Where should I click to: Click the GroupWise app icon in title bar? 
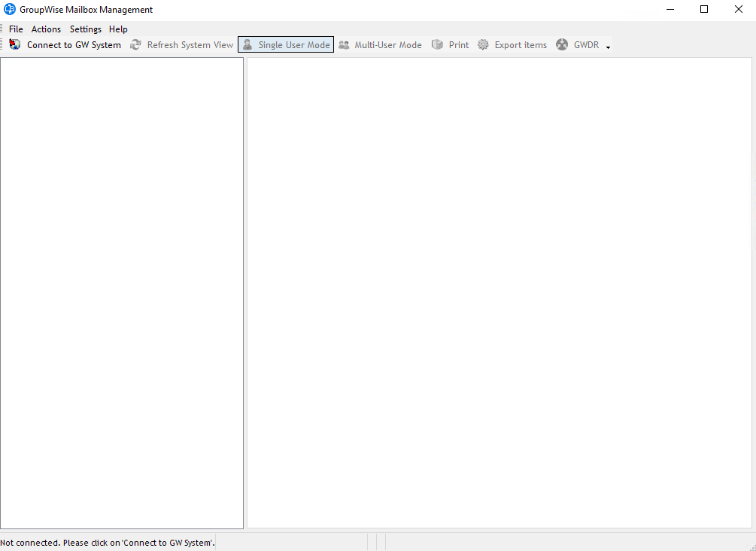10,9
